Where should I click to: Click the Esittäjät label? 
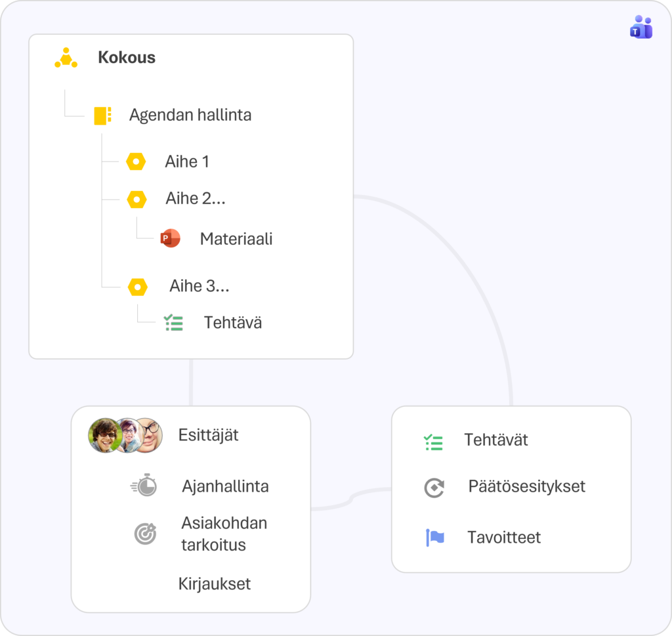[208, 435]
